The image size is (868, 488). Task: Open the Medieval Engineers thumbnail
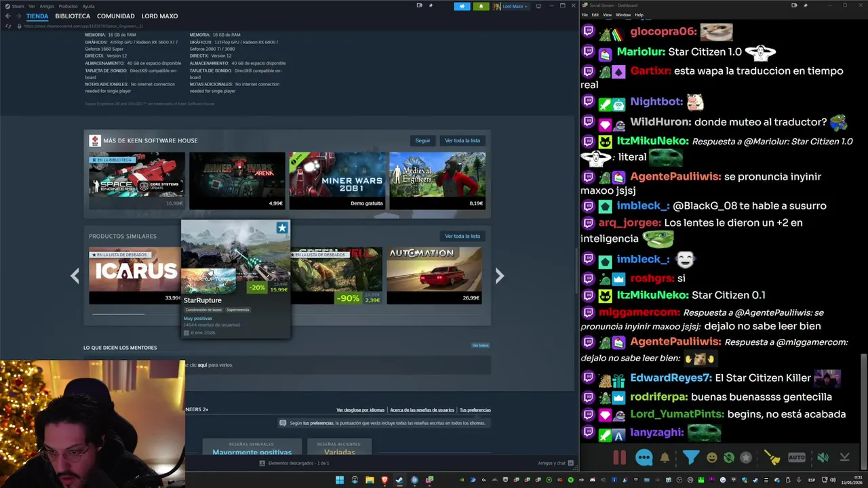[x=437, y=180]
